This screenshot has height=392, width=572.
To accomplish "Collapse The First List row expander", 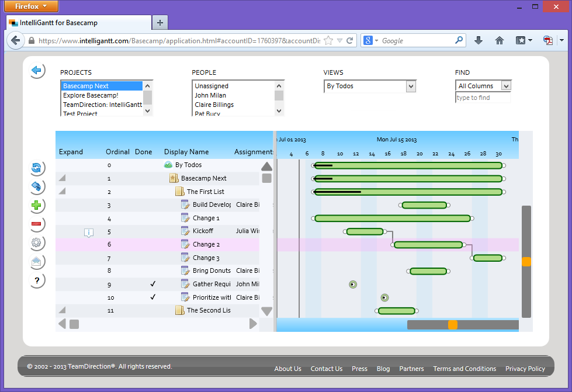I will [x=63, y=191].
